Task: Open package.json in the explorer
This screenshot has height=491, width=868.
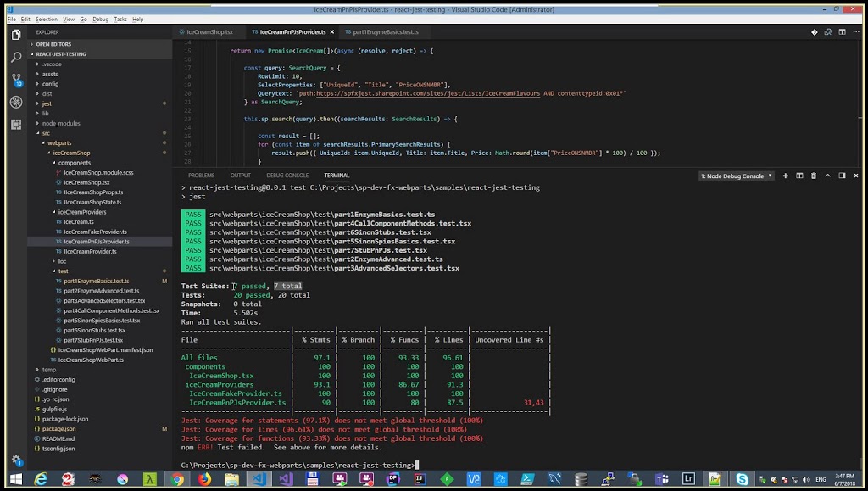Action: (x=59, y=429)
